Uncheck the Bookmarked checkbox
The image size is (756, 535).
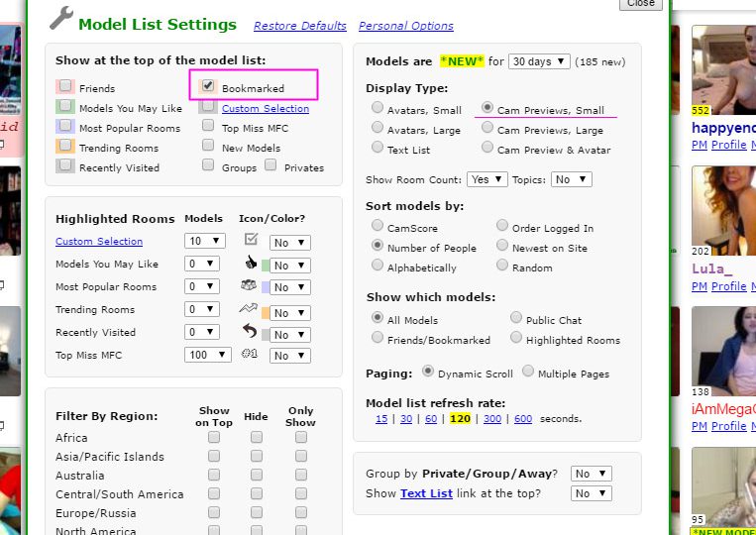(208, 86)
